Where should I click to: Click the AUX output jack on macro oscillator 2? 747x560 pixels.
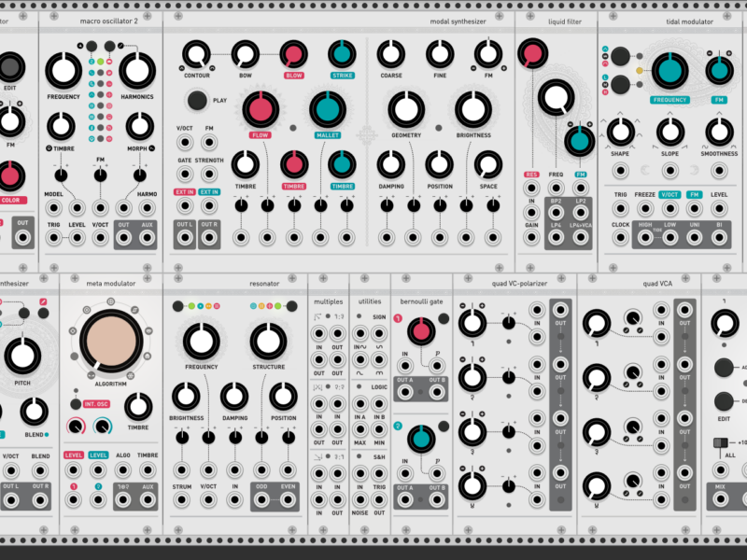pos(147,238)
